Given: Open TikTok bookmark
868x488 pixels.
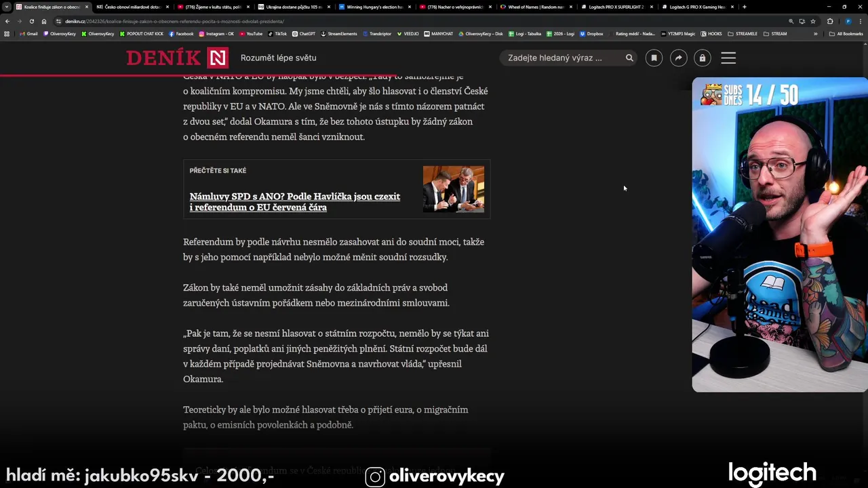Looking at the screenshot, I should coord(277,33).
